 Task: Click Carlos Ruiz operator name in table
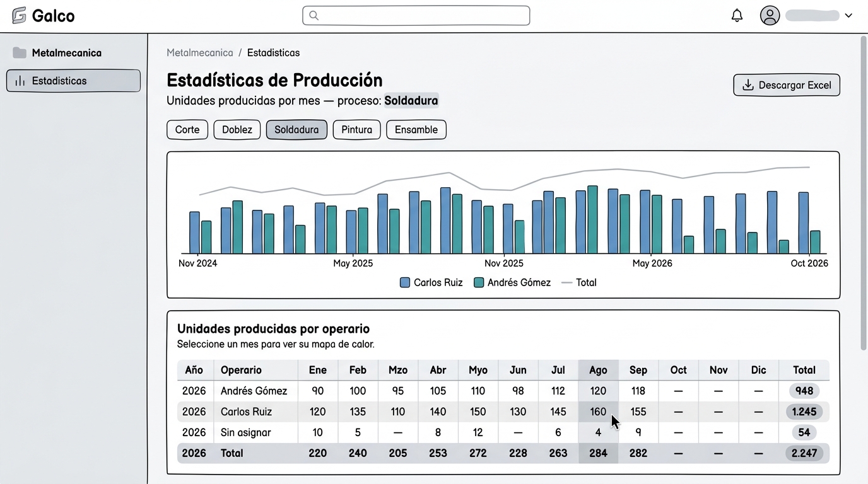point(247,412)
